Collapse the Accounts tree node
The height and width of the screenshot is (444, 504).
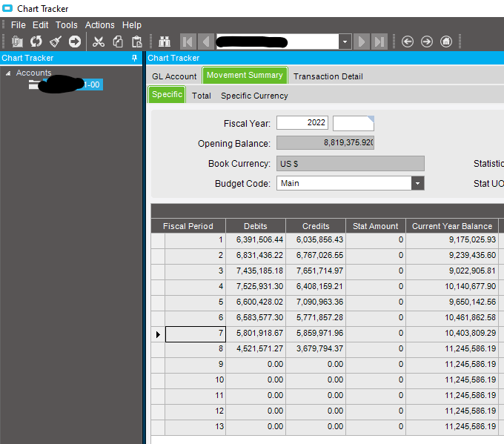[x=8, y=73]
